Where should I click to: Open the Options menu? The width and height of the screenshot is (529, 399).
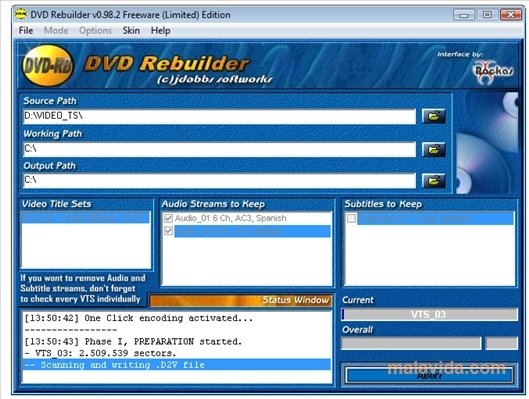(x=95, y=31)
